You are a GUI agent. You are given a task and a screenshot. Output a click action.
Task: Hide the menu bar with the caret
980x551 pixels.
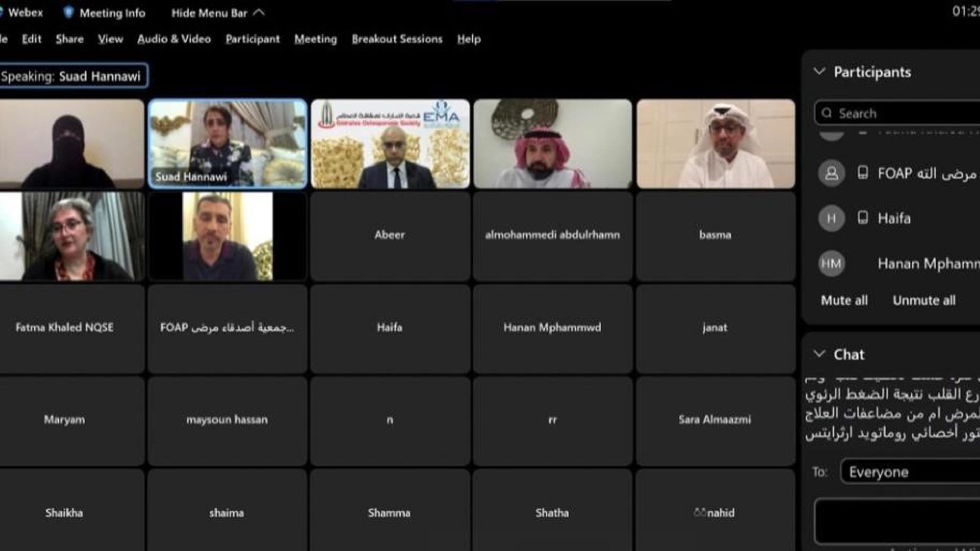click(x=259, y=12)
